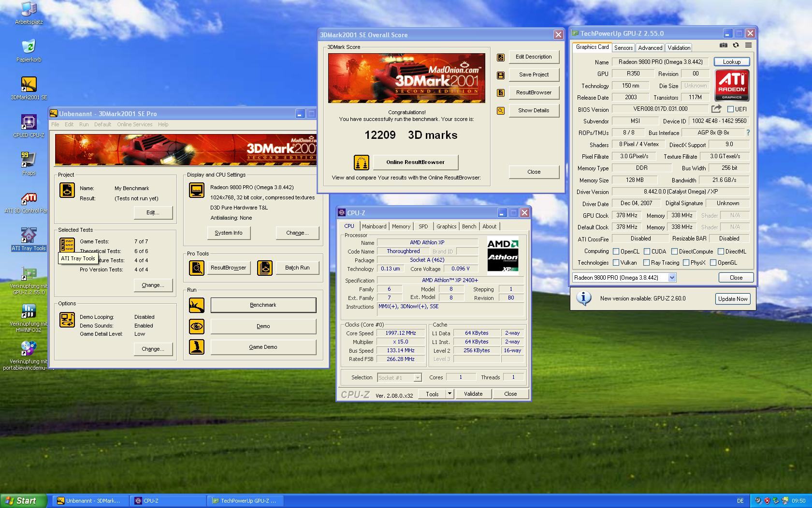Toggle the OpenGL checkbox
This screenshot has width=812, height=508.
pyautogui.click(x=713, y=263)
